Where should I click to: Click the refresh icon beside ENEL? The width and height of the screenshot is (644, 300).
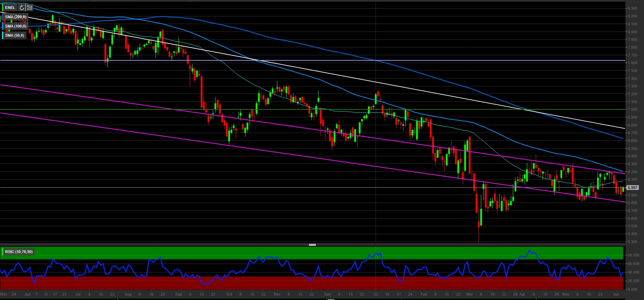22,8
